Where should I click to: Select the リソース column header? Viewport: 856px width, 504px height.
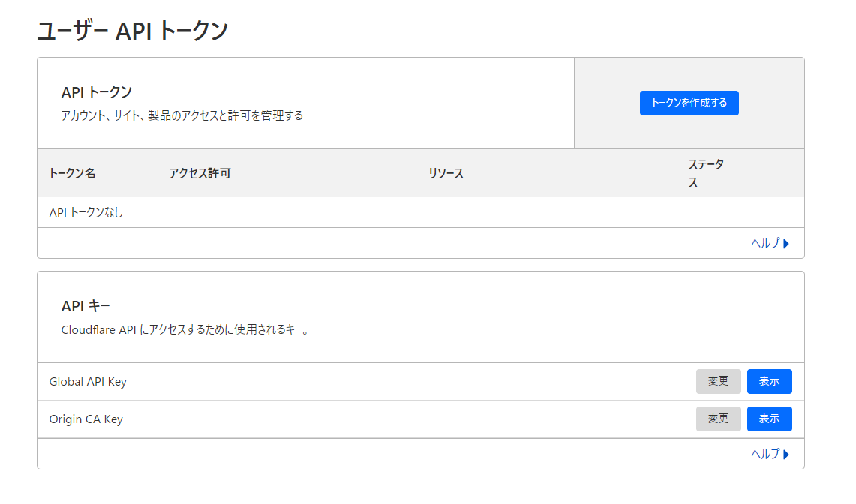[x=446, y=173]
